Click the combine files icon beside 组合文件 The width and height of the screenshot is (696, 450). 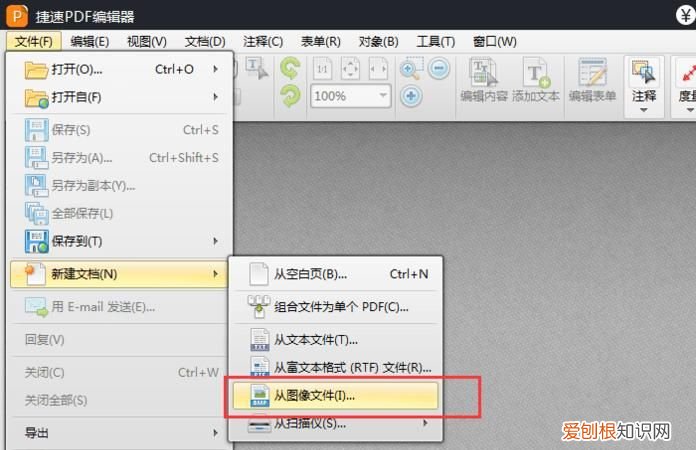259,307
